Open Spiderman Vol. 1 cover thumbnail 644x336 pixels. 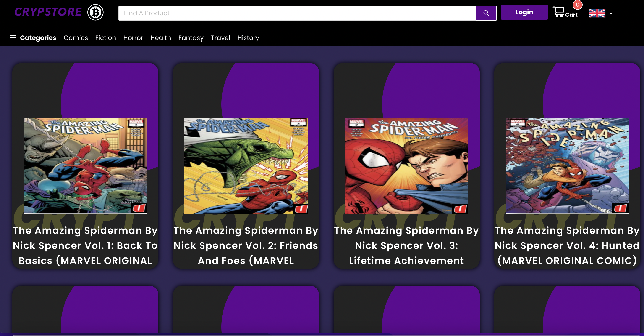(x=85, y=165)
